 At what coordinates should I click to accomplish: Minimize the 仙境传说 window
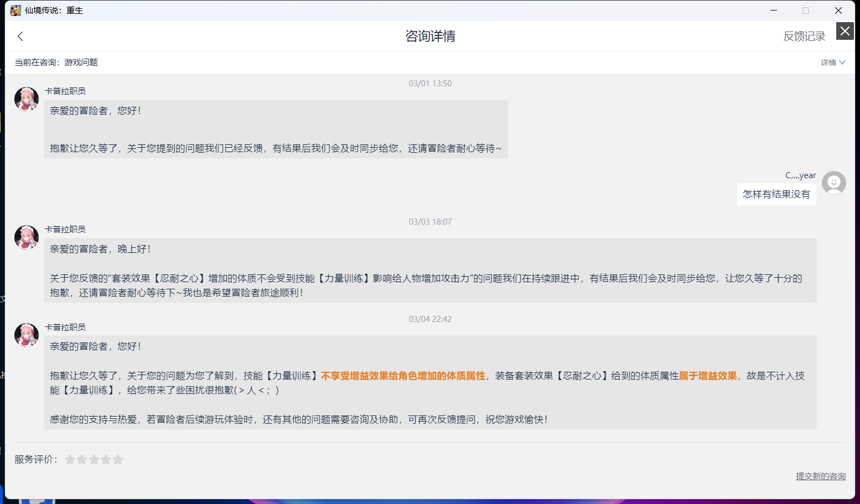pyautogui.click(x=774, y=11)
